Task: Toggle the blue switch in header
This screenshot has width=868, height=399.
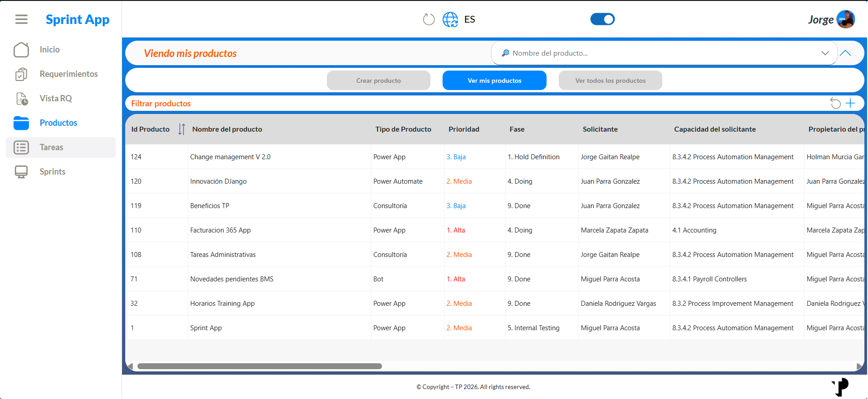Action: [602, 19]
